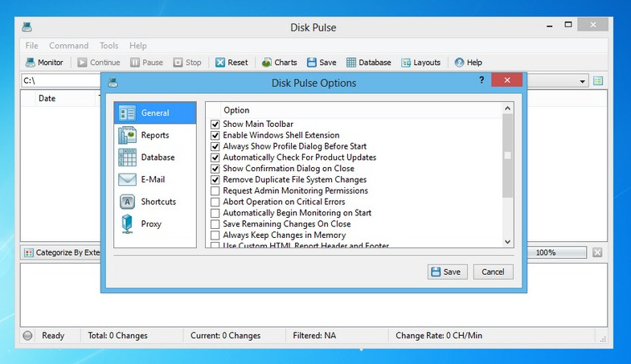Screen dimensions: 631x364
Task: Click the Categorize By Extension icon
Action: click(29, 252)
